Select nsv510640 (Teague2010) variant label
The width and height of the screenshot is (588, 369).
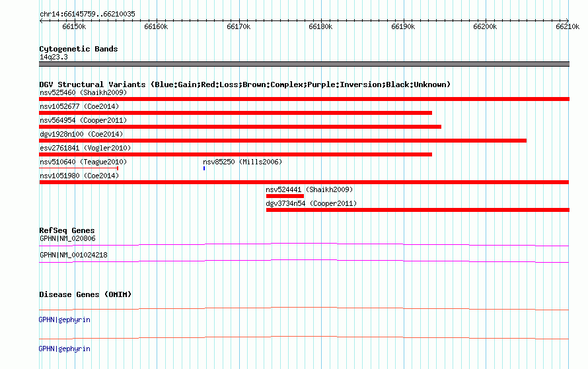[x=83, y=162]
